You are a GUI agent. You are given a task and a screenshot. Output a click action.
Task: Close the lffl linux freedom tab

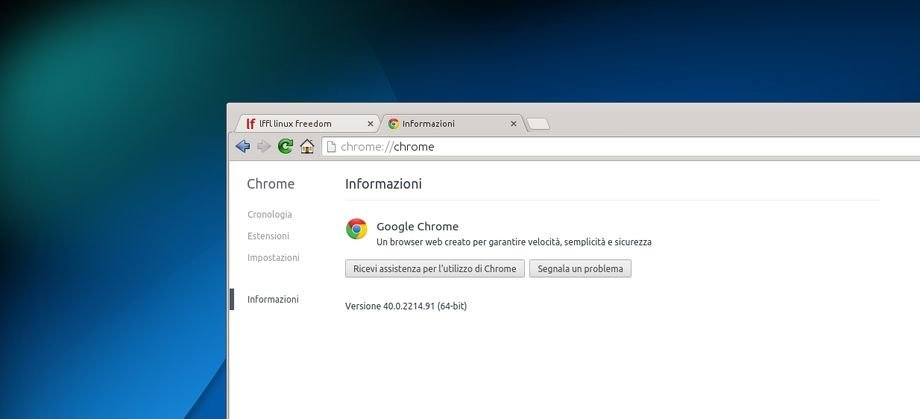tap(370, 124)
